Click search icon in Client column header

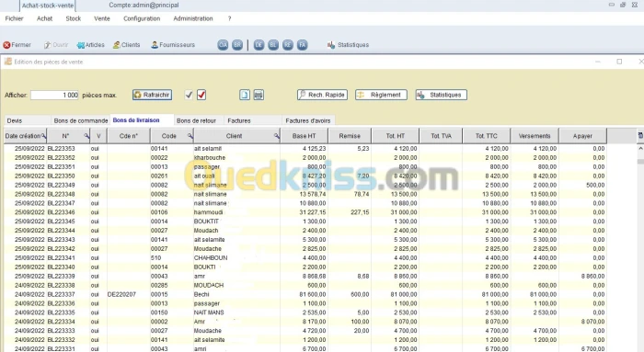277,136
